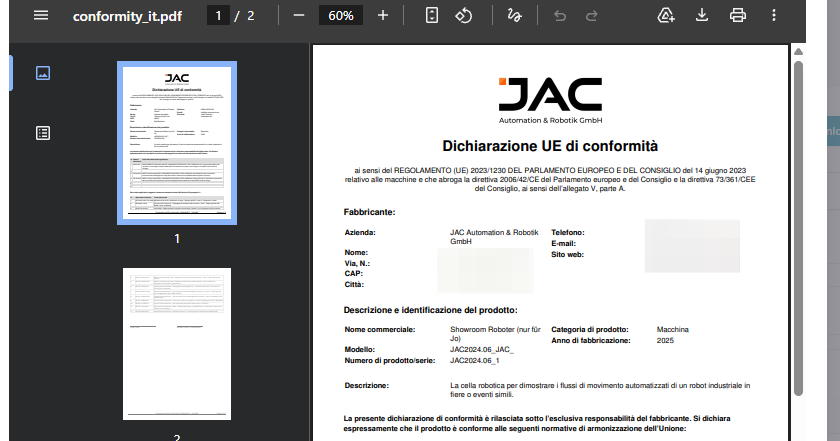Click the 'Descrizione e identificazione del prodotto:' heading
840x441 pixels.
click(x=431, y=310)
